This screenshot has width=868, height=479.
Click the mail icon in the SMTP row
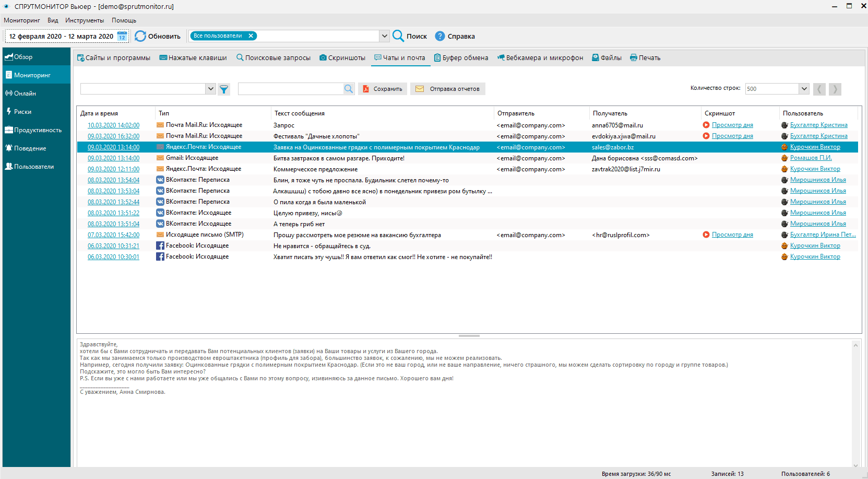click(x=160, y=235)
